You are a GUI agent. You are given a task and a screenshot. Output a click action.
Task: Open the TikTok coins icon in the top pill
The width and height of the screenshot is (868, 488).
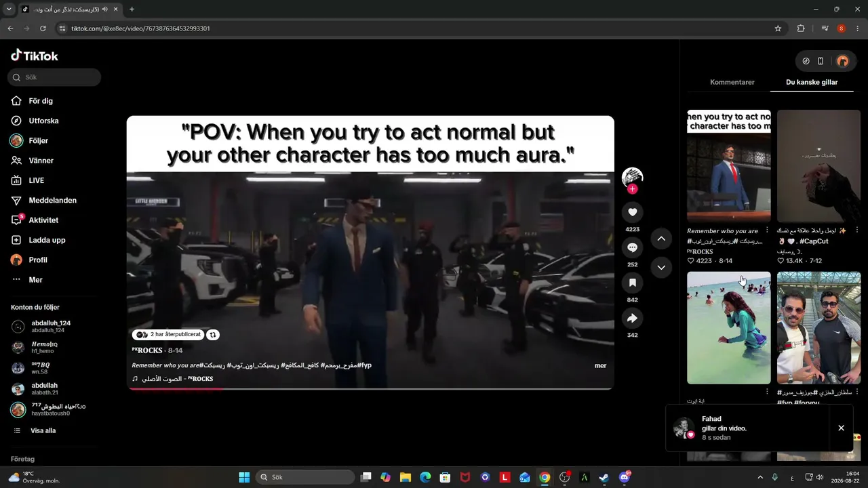[806, 61]
